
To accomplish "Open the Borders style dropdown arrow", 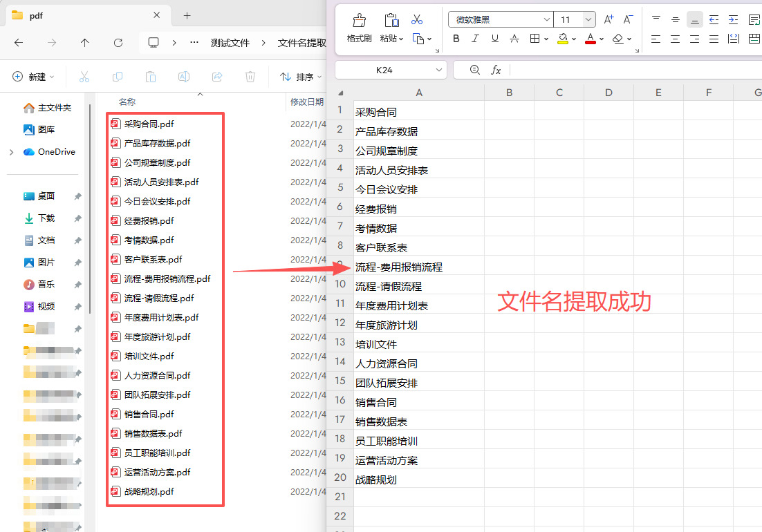I will [546, 39].
